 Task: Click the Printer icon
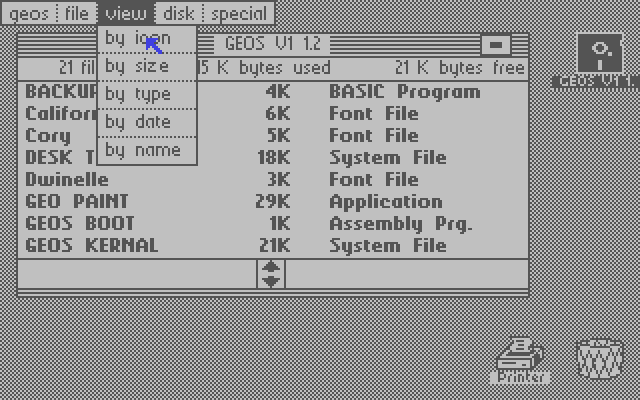pyautogui.click(x=521, y=356)
